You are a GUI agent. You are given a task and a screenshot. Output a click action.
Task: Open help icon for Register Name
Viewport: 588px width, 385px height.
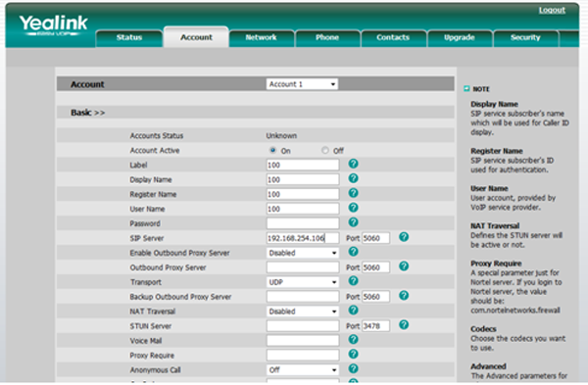pyautogui.click(x=353, y=193)
